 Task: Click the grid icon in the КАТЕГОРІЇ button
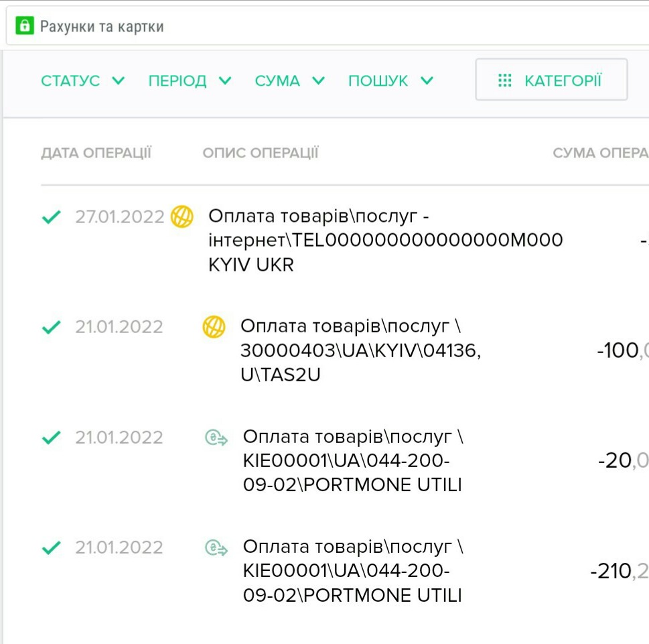click(x=505, y=80)
